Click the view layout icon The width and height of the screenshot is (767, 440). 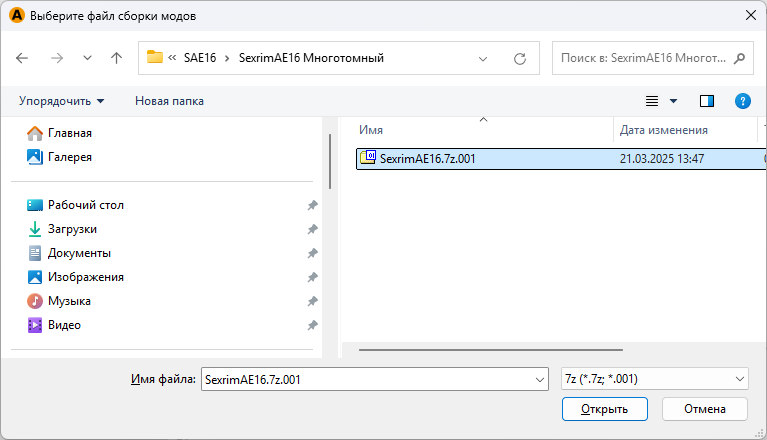(653, 101)
